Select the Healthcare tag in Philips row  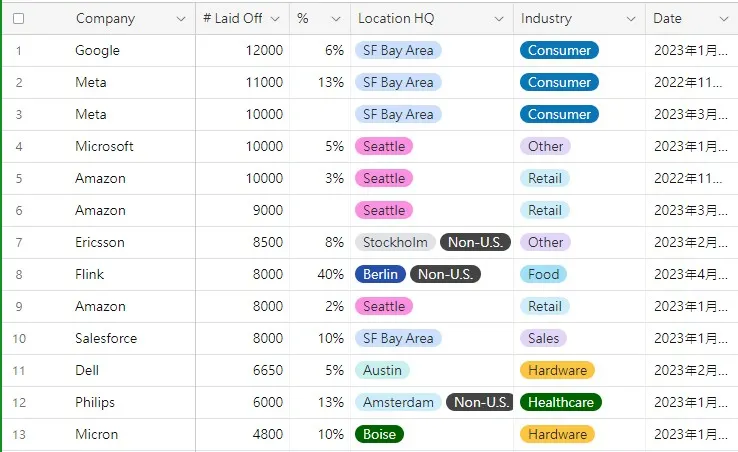[560, 402]
